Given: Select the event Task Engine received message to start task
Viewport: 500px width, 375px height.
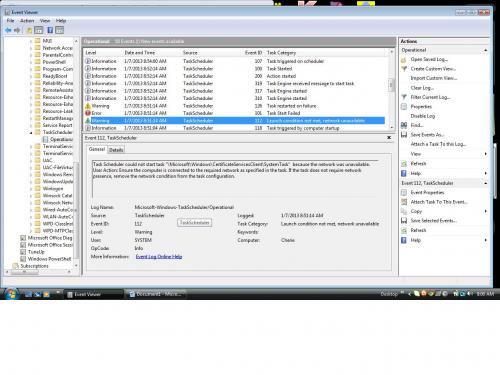Looking at the screenshot, I should [x=235, y=83].
